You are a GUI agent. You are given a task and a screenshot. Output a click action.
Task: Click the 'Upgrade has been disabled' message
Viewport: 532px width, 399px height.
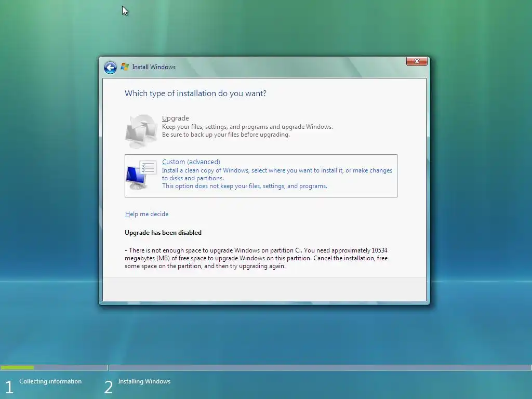pos(163,233)
